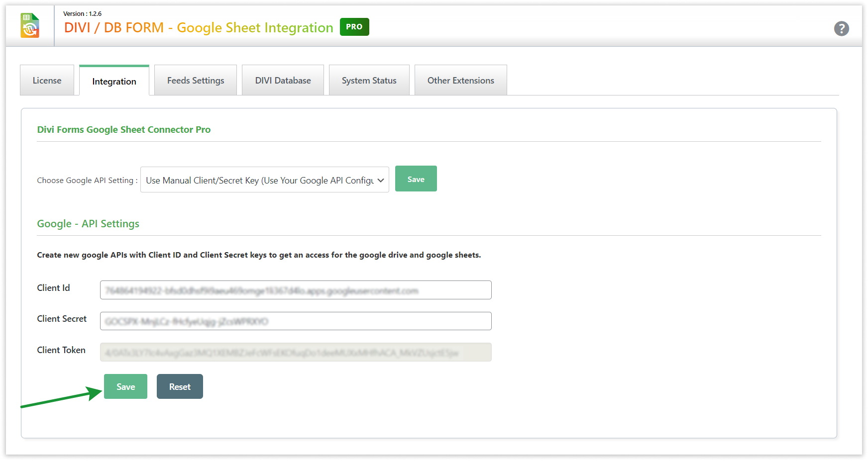Open help via the question mark icon
Viewport: 868px width, 461px height.
[841, 29]
